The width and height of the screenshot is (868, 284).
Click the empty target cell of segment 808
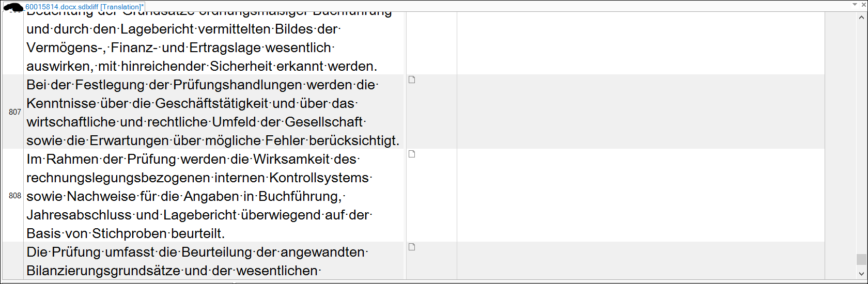pyautogui.click(x=641, y=195)
